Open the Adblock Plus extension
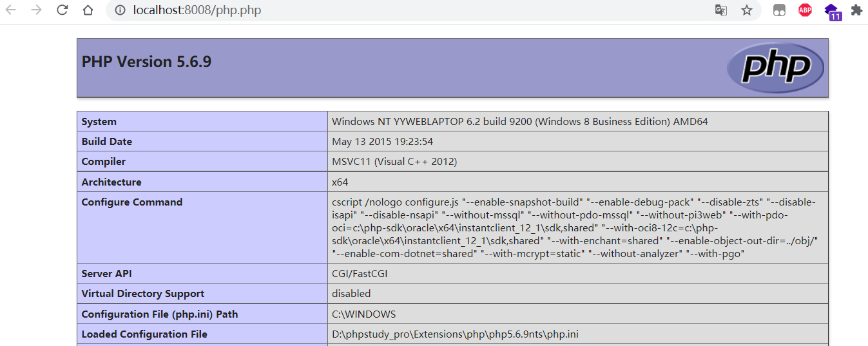The width and height of the screenshot is (868, 346). point(805,10)
